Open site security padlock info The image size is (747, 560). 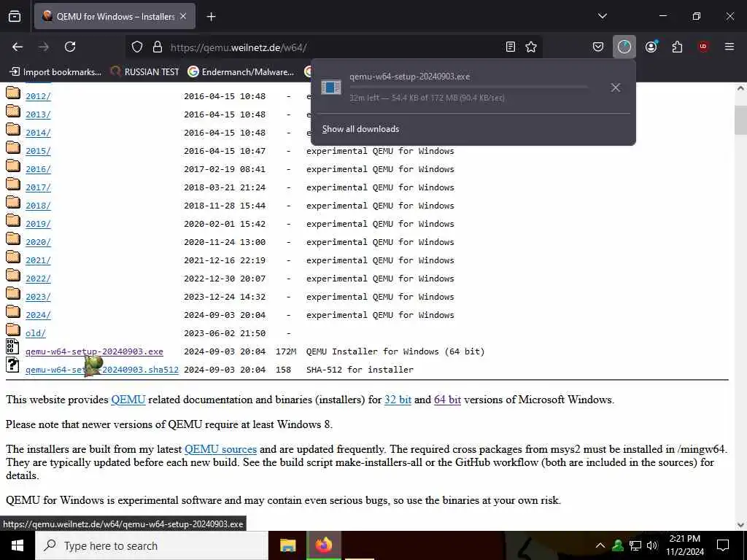tap(158, 47)
